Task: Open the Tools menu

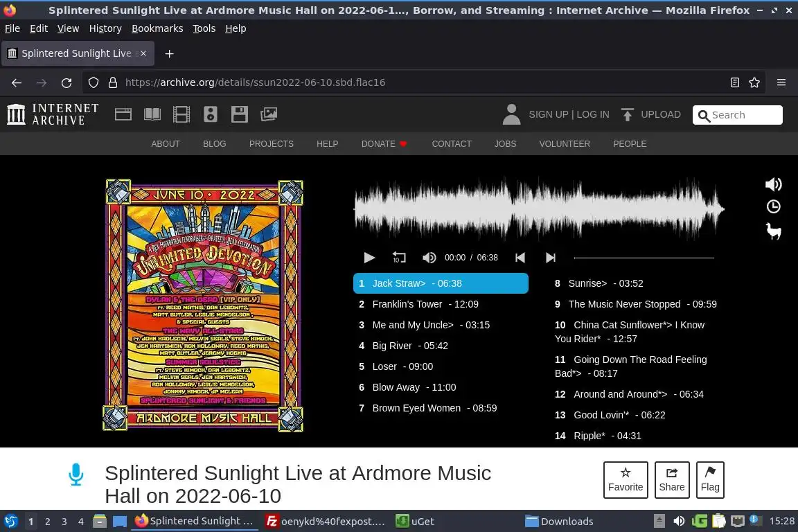Action: click(x=204, y=28)
